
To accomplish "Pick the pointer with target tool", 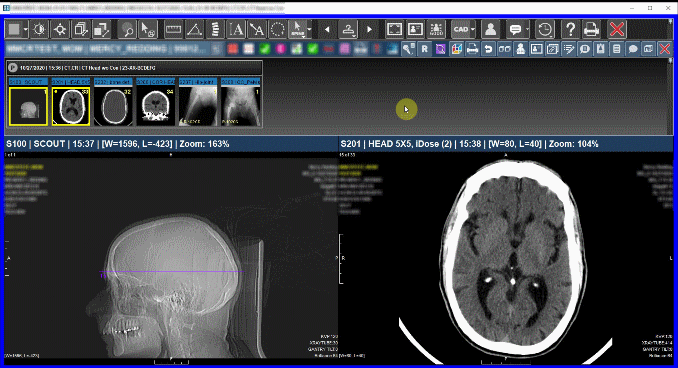I will pos(148,29).
